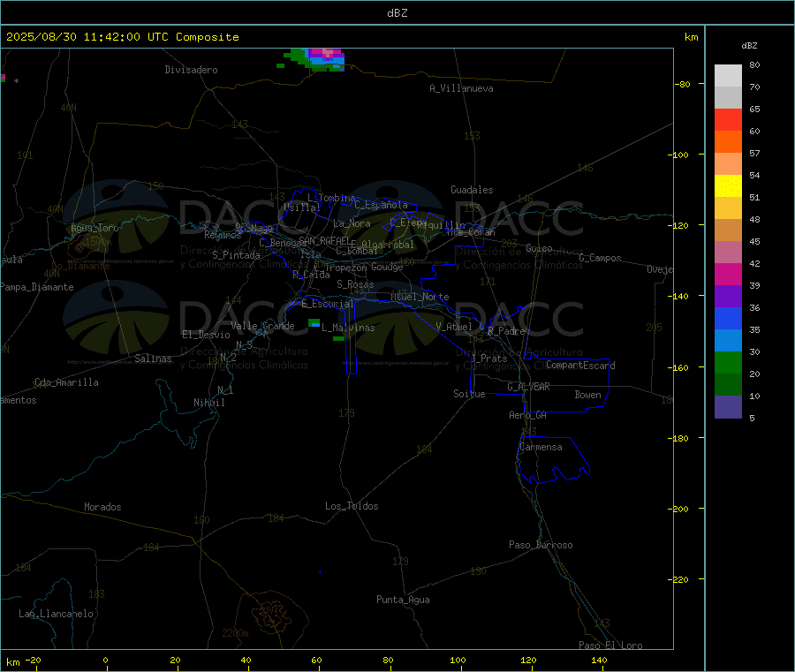This screenshot has width=795, height=672.
Task: Click the red 60-65 dBZ legend swatch
Action: (728, 119)
